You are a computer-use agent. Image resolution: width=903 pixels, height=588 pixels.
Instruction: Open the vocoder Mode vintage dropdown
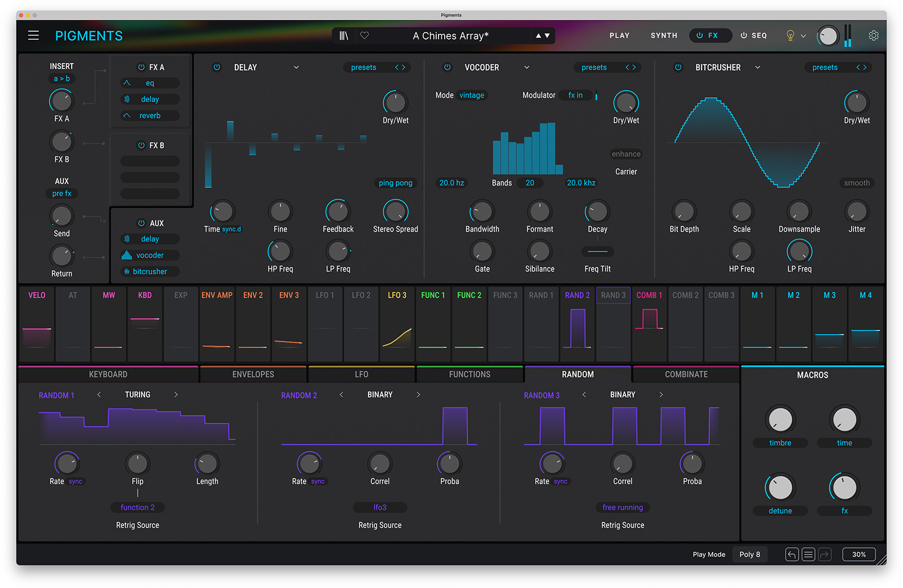(x=472, y=95)
